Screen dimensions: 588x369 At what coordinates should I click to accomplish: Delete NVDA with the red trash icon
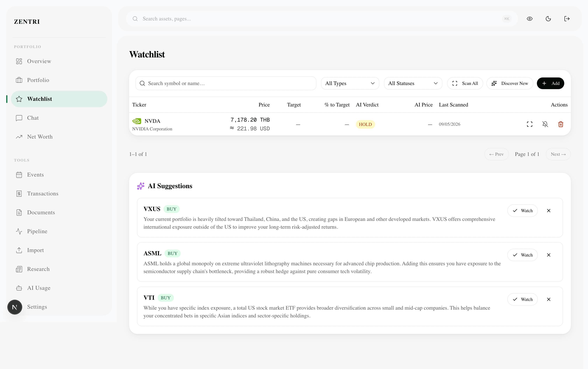(561, 124)
